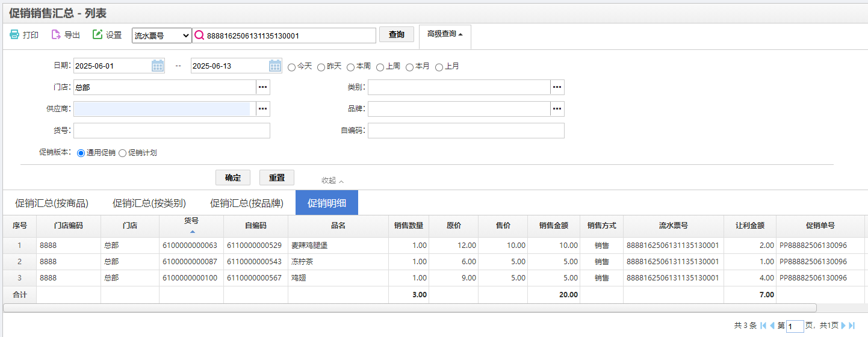Click the 重置 button
Image resolution: width=868 pixels, height=337 pixels.
277,178
